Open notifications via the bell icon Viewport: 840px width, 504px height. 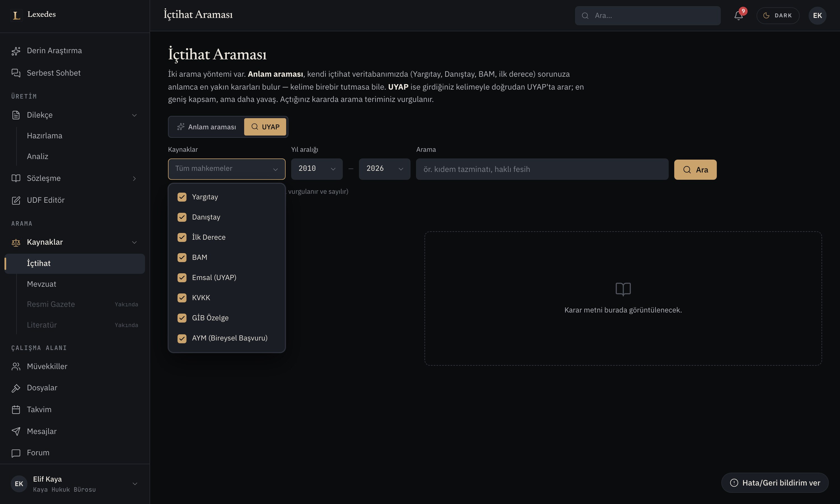coord(738,16)
